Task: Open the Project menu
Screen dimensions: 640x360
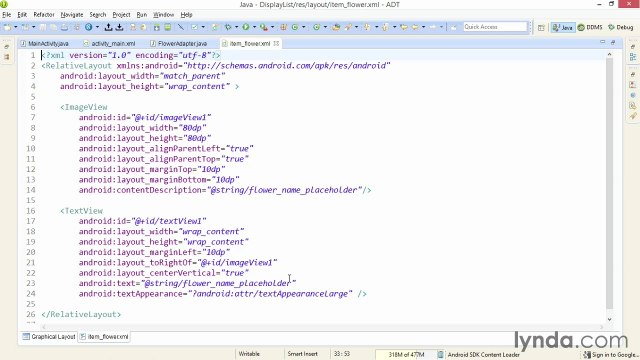Action: (121, 15)
